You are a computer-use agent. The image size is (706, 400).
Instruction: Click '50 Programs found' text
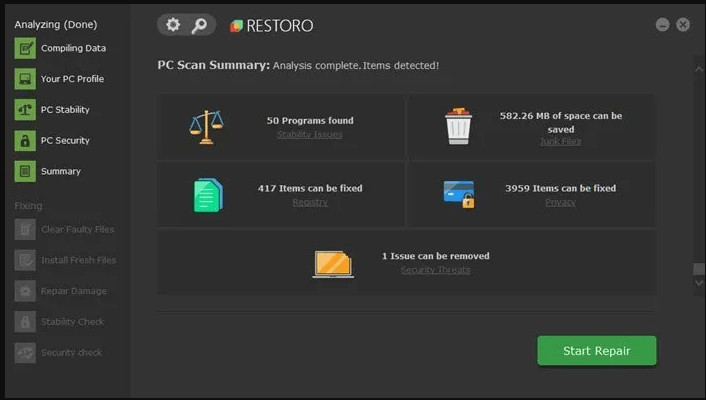pyautogui.click(x=310, y=120)
